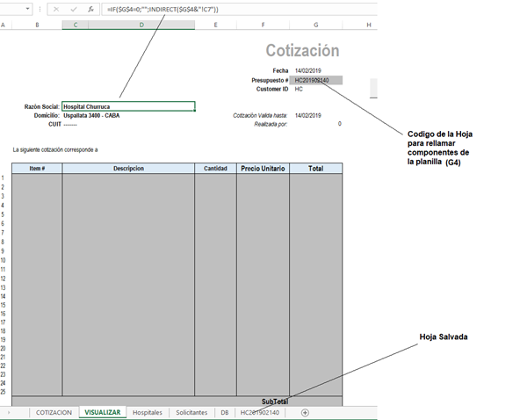Click the Customer ID label
This screenshot has height=420, width=527.
[272, 89]
